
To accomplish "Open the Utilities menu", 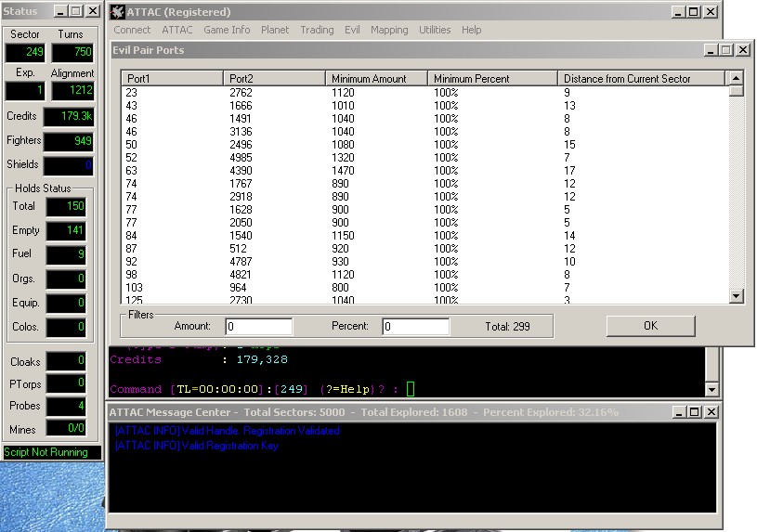I will [435, 30].
